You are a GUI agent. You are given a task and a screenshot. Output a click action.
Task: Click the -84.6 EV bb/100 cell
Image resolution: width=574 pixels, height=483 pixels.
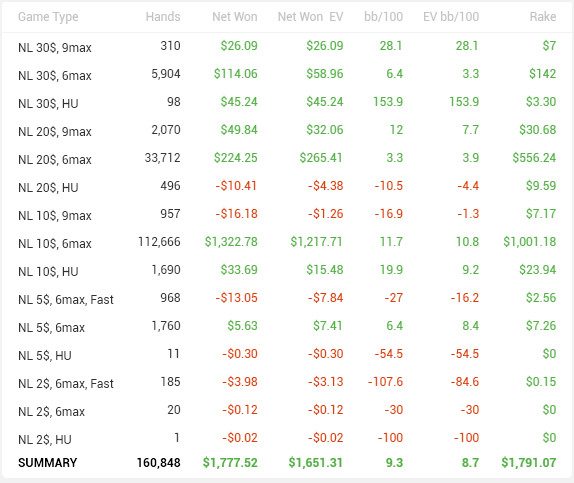tap(465, 382)
